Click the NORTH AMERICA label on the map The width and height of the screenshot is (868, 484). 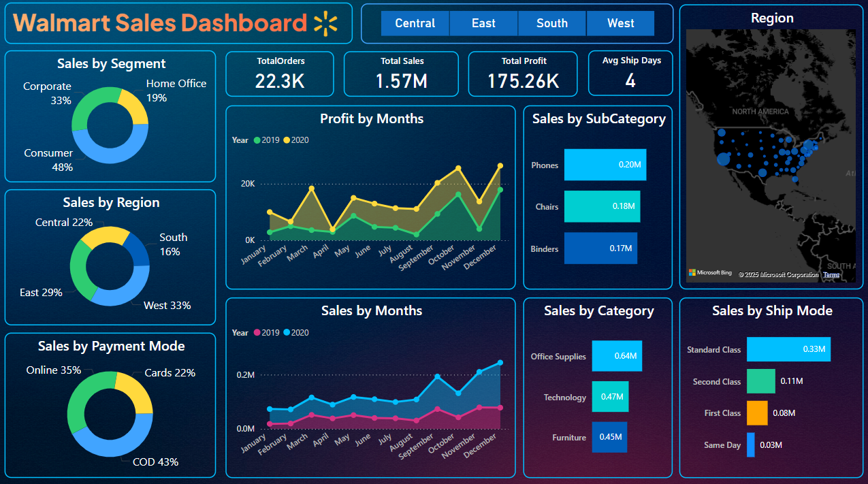coord(760,112)
